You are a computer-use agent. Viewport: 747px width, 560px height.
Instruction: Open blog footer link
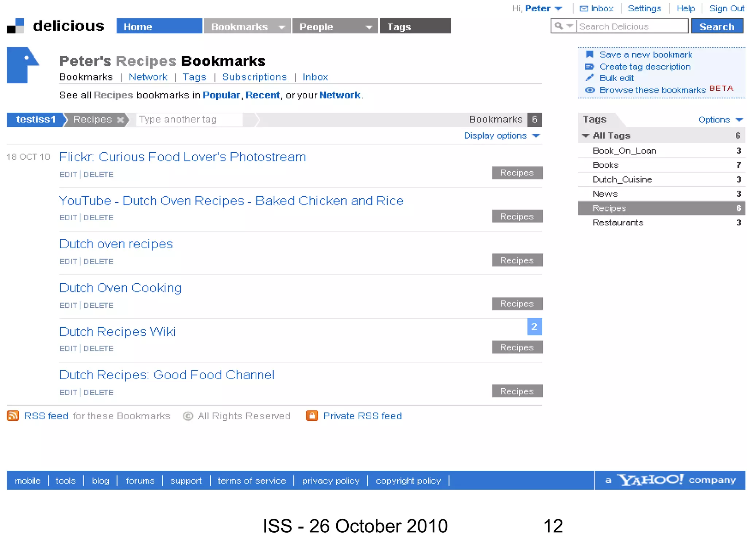point(101,481)
